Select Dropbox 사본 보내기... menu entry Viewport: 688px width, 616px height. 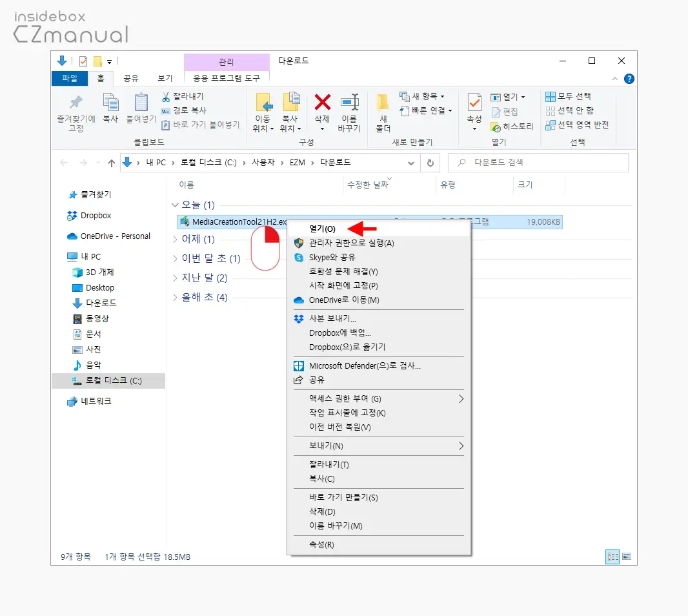[378, 319]
